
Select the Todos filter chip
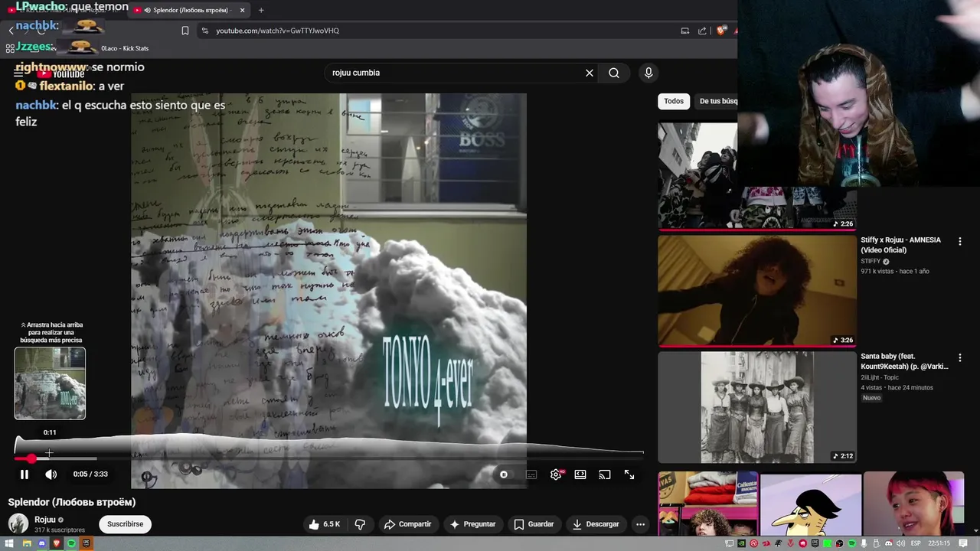[674, 101]
